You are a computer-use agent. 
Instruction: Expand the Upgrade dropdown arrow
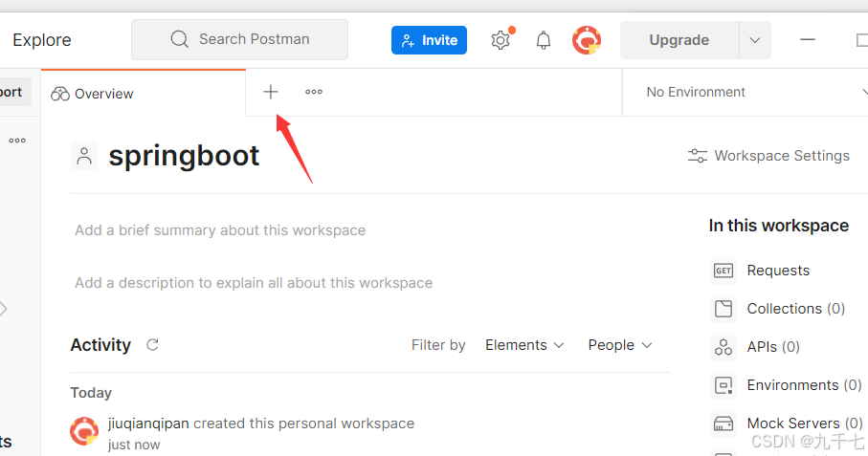[754, 40]
